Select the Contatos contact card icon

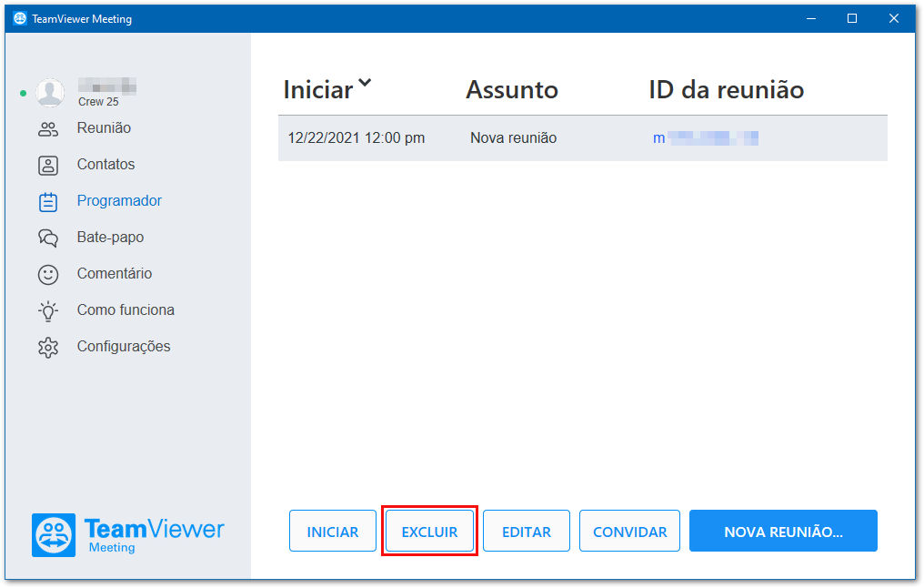click(x=48, y=166)
